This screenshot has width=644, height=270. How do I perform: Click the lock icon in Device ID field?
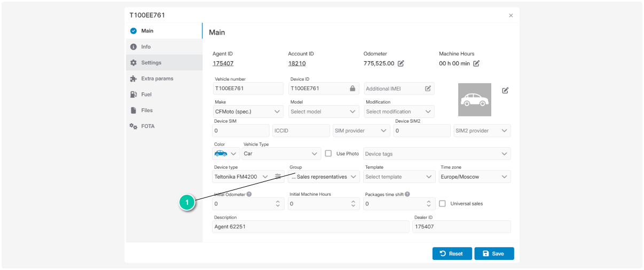352,89
